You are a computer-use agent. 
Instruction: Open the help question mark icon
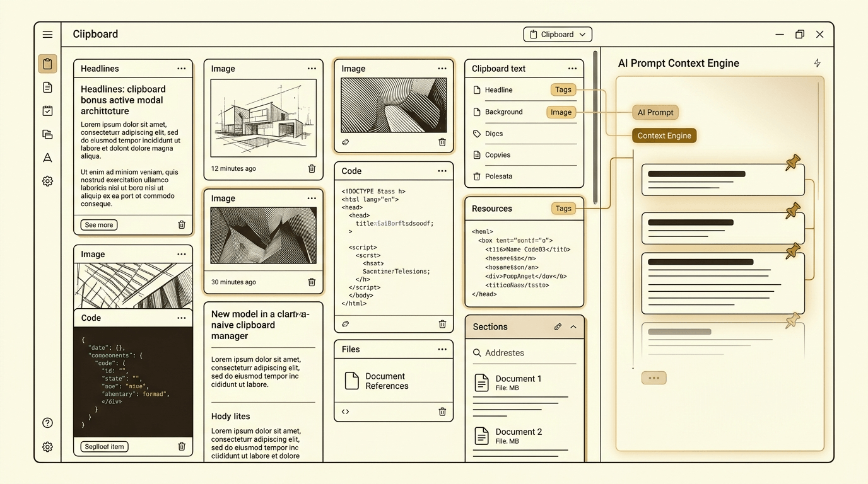pos(47,423)
